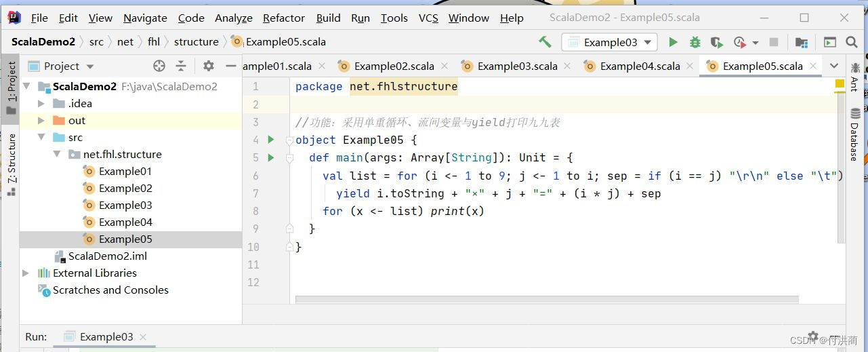Select layout button next to search icon

tap(830, 42)
